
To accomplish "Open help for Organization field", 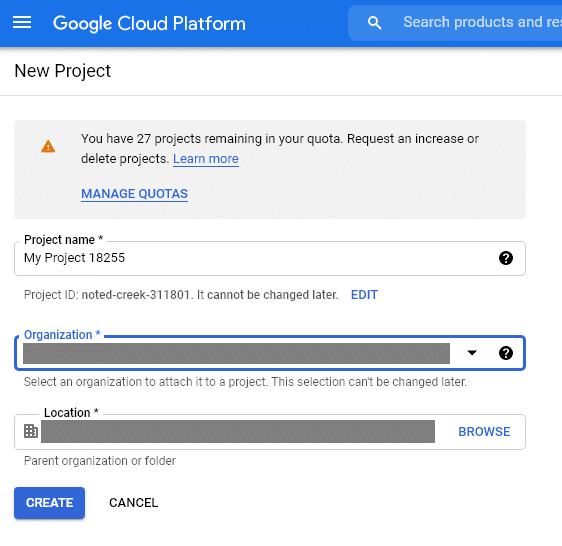I will [x=506, y=353].
